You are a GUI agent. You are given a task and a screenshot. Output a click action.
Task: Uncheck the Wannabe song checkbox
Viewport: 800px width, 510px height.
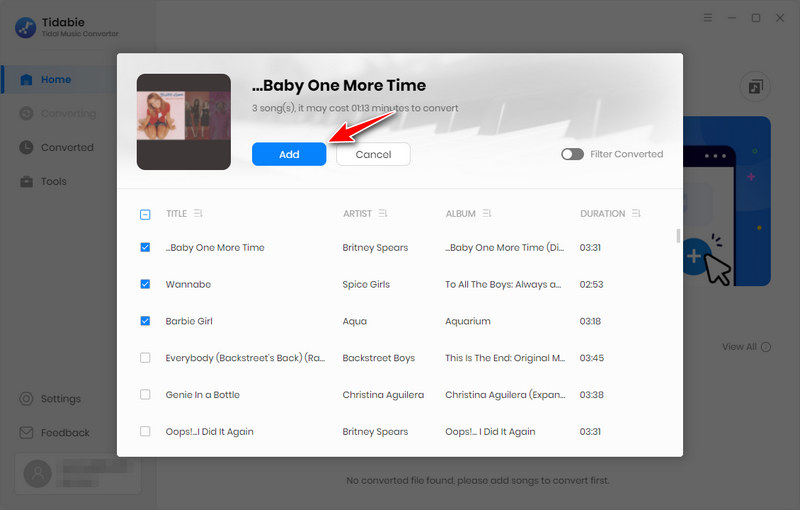[145, 284]
